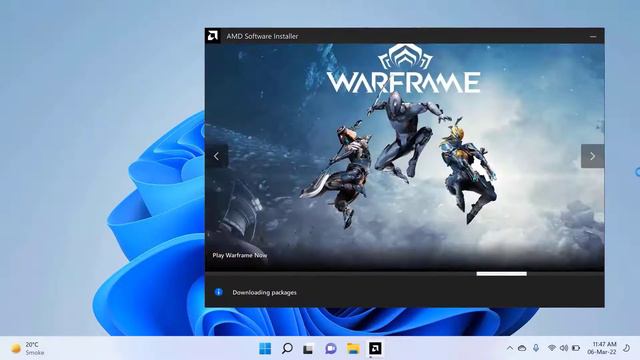
Task: Click the AMD installer taskbar icon
Action: pyautogui.click(x=375, y=349)
